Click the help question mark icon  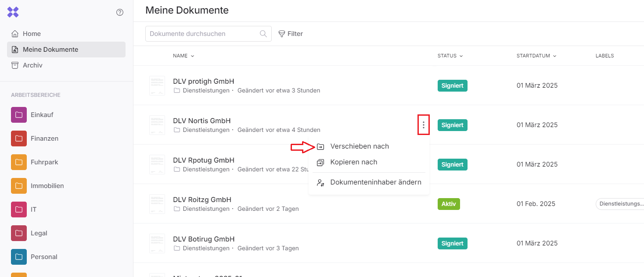[x=120, y=12]
